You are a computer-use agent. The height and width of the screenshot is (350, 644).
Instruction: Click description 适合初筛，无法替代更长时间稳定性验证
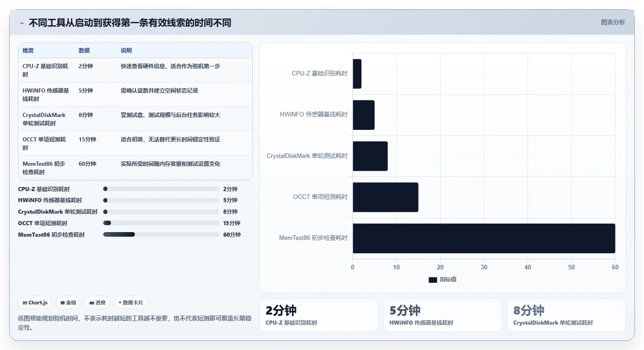point(170,140)
